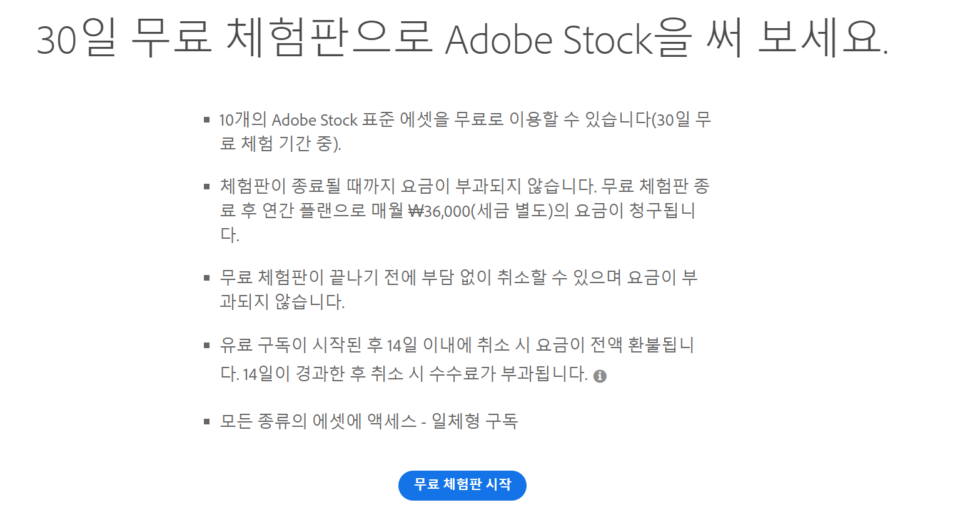Click the bullet text starting 체험판이 종료될 때까지
Image resolution: width=980 pixels, height=525 pixels.
465,186
